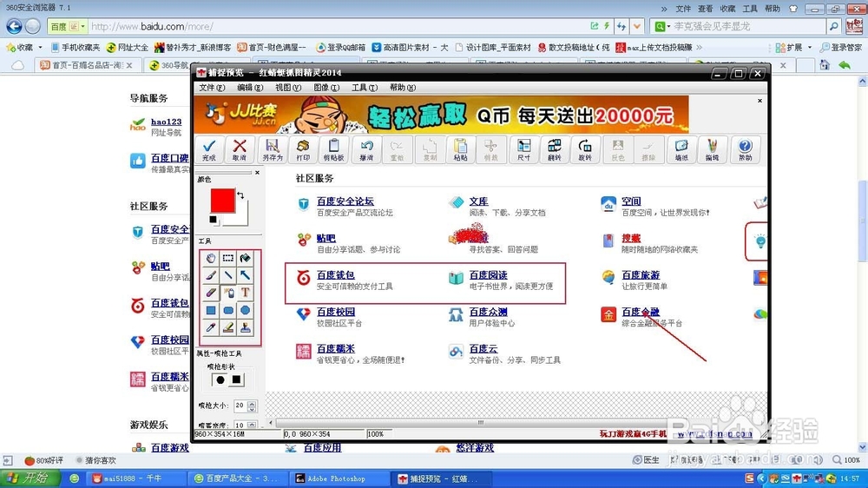Open the address bar history dropdown arrow

click(x=637, y=26)
